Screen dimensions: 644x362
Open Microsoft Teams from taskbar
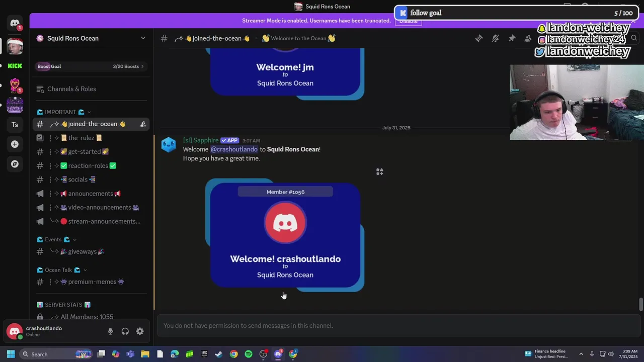coord(130,354)
